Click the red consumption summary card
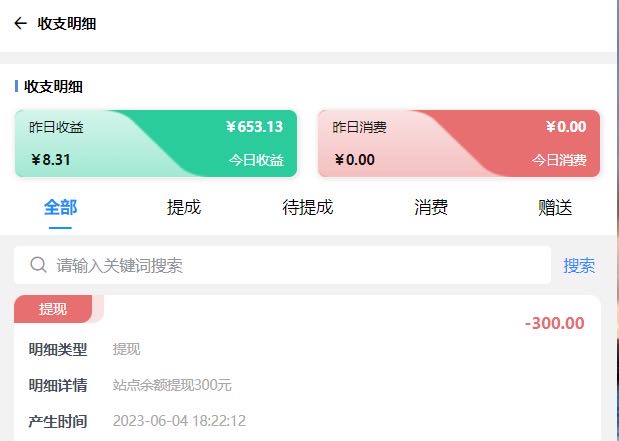The image size is (619, 441). (x=459, y=143)
